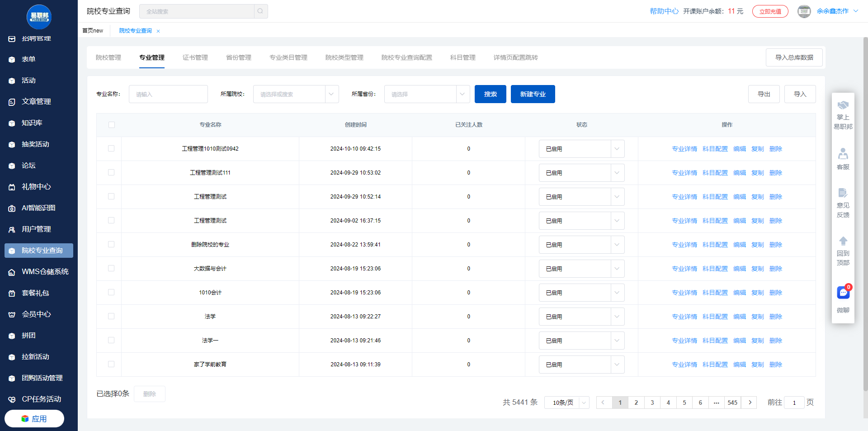Click the 新建专业 button

[x=533, y=94]
